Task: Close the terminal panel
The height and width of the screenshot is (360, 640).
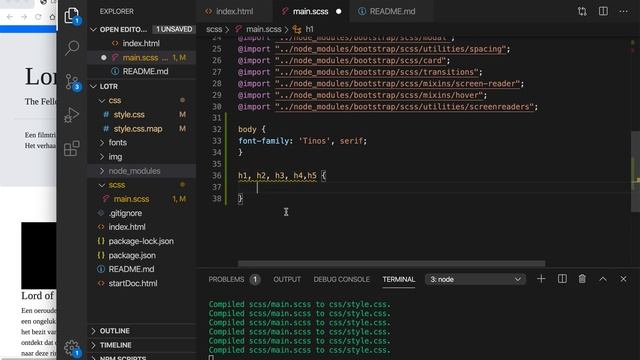Action: (x=623, y=279)
